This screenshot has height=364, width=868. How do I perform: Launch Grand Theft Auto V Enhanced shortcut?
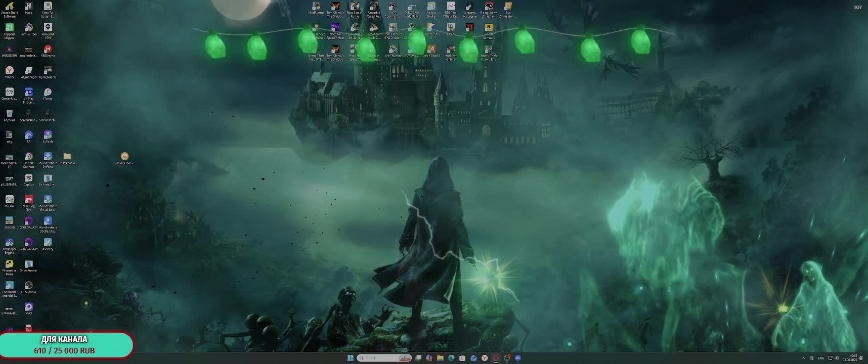(x=489, y=53)
